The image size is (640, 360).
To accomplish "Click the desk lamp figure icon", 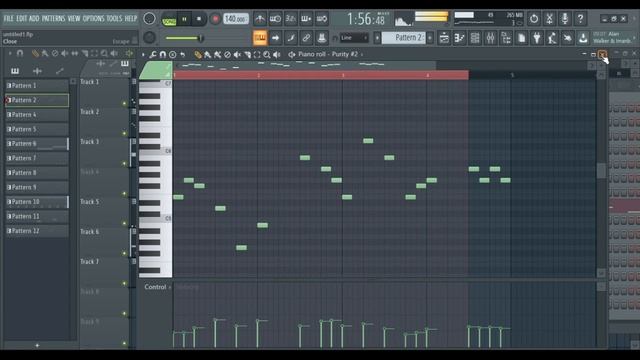I will click(552, 38).
